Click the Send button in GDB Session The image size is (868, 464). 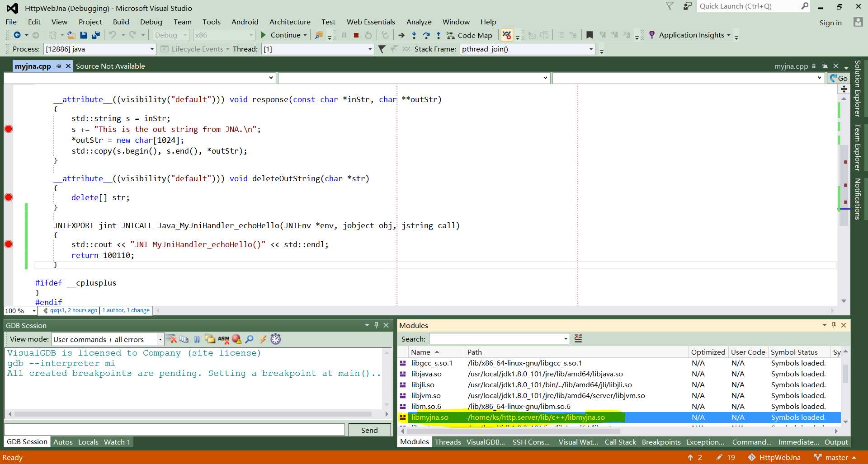click(369, 430)
